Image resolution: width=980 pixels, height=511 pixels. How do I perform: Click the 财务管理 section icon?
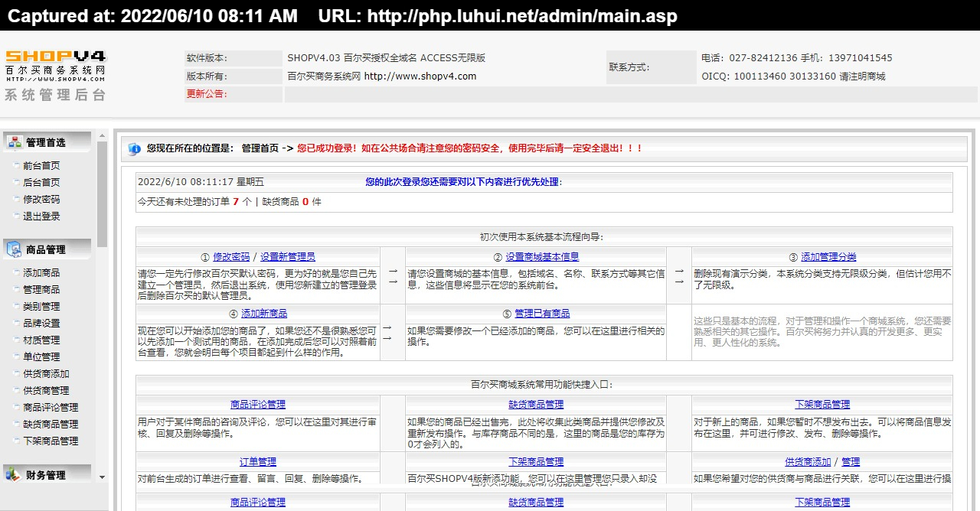coord(15,475)
